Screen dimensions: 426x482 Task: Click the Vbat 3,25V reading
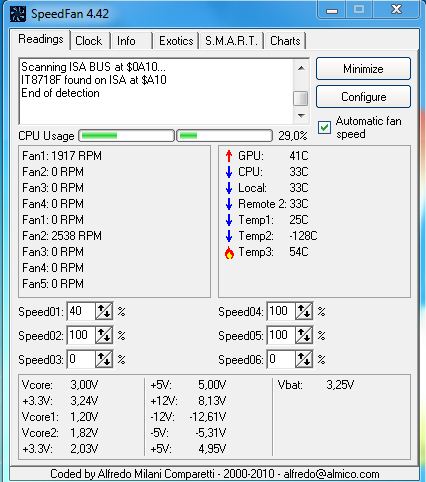316,385
